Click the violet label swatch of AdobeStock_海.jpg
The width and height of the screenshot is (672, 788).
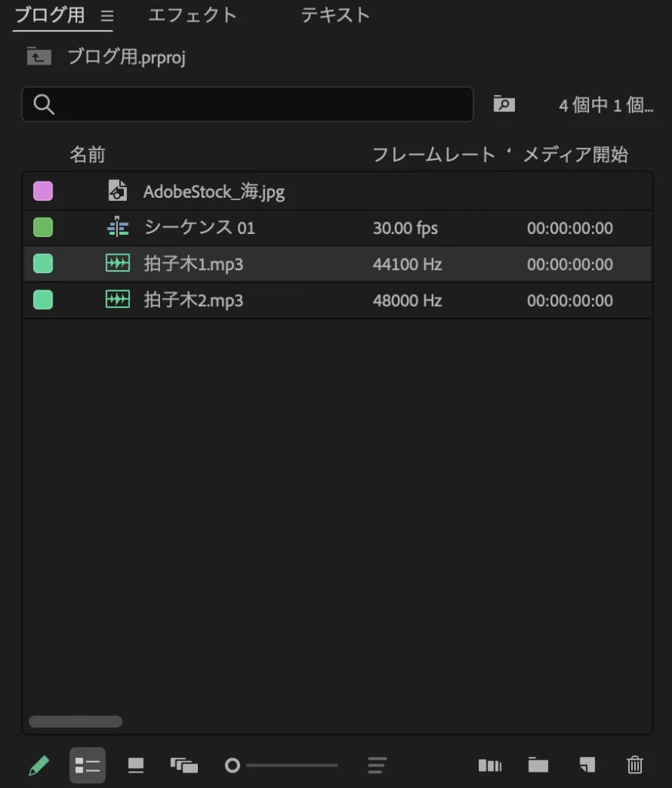[43, 192]
